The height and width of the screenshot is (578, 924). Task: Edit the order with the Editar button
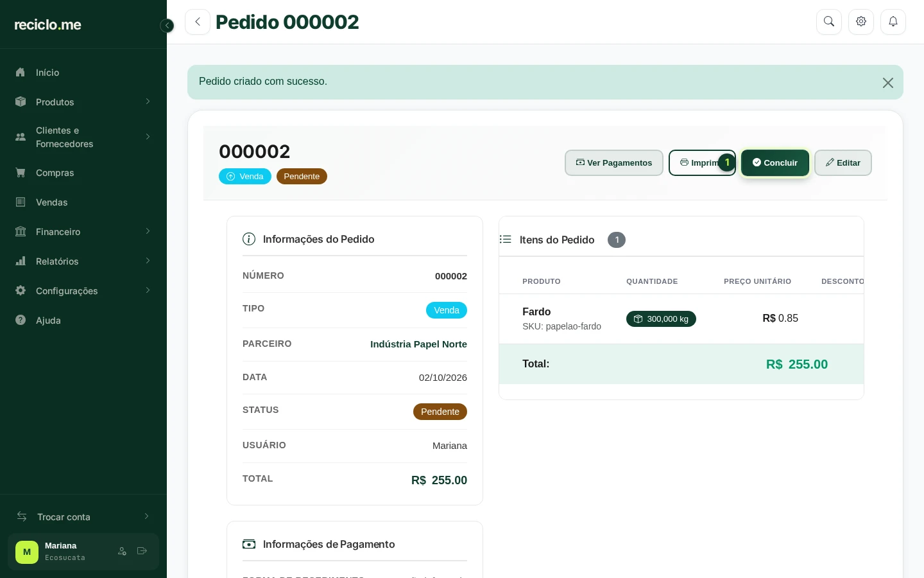coord(843,163)
